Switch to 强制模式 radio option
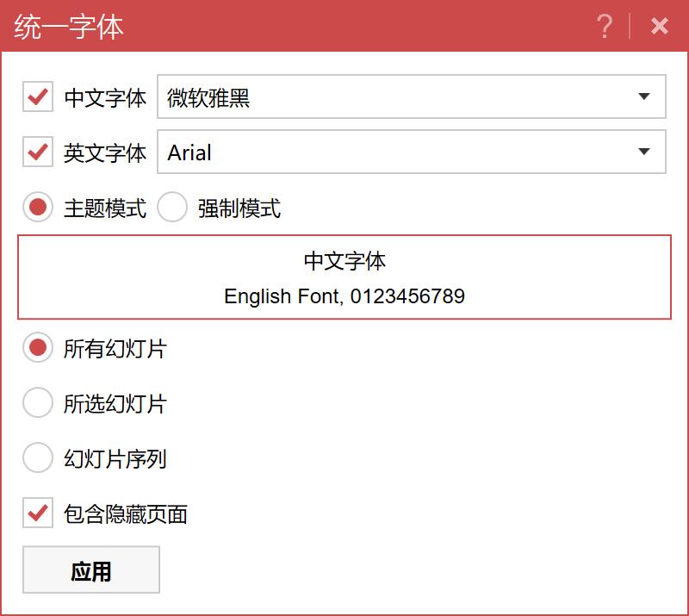 tap(172, 208)
